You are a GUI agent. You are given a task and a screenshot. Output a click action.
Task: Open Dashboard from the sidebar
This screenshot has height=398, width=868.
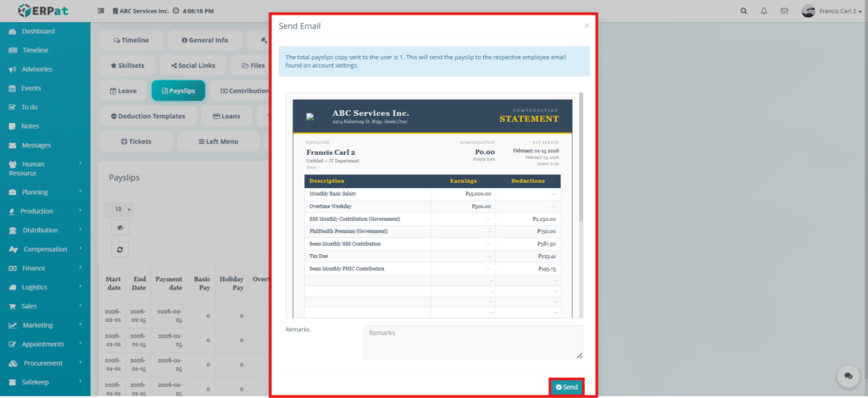37,31
